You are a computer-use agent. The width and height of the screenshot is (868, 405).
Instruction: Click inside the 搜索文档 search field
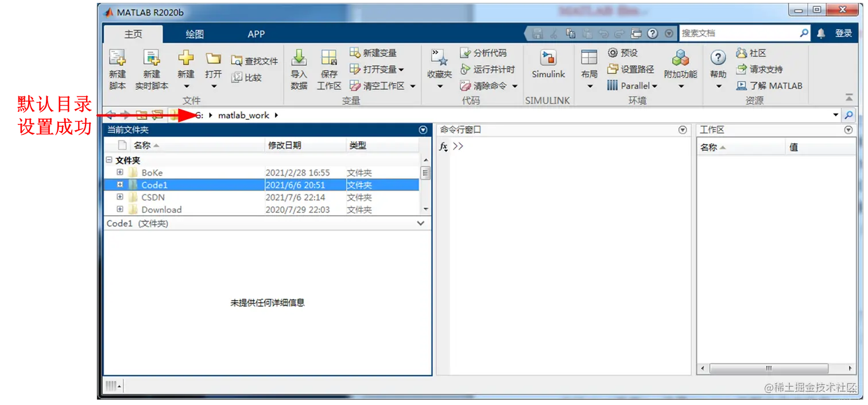741,33
